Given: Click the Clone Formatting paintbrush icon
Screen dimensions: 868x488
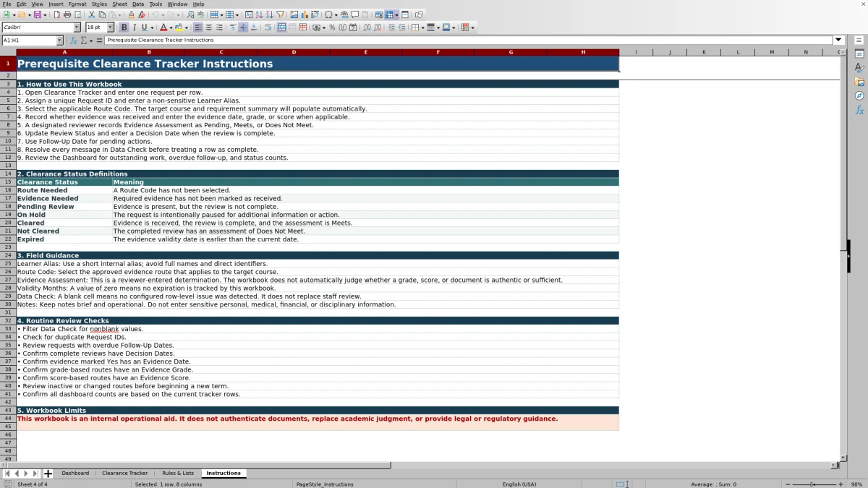Looking at the screenshot, I should tap(131, 14).
